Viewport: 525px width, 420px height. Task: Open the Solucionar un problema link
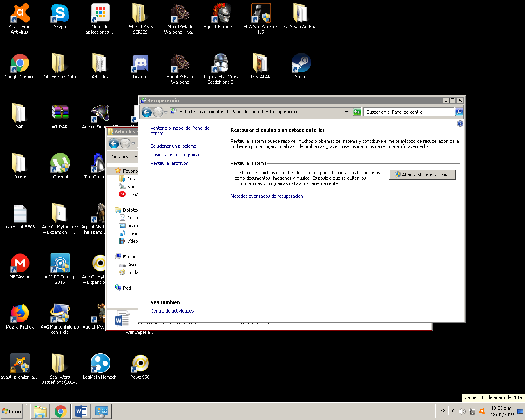point(173,146)
